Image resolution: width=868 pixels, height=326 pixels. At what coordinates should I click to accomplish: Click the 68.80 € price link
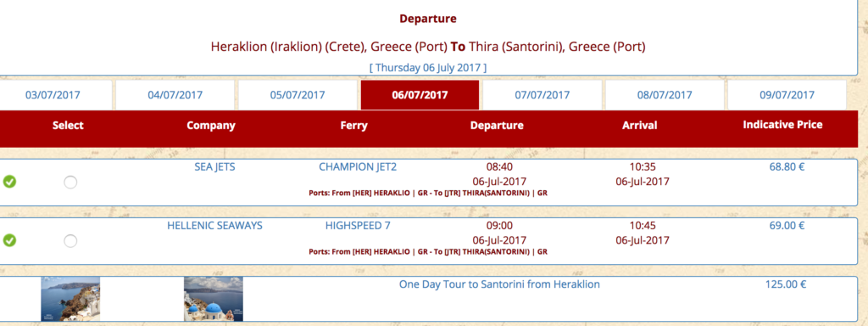click(x=787, y=167)
